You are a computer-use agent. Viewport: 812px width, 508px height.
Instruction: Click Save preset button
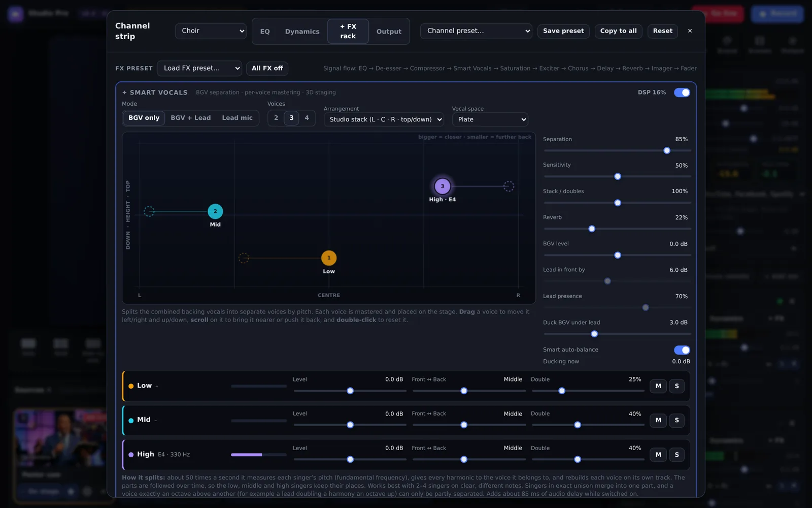click(563, 31)
